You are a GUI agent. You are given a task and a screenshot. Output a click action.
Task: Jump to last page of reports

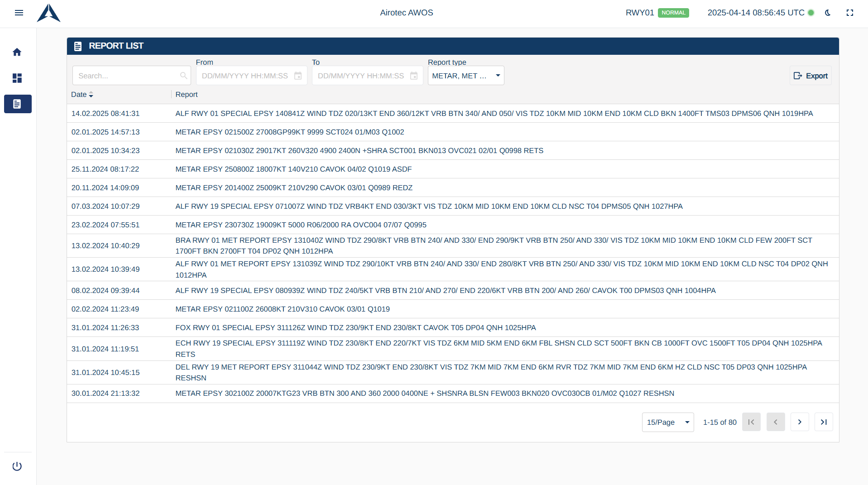(x=824, y=422)
